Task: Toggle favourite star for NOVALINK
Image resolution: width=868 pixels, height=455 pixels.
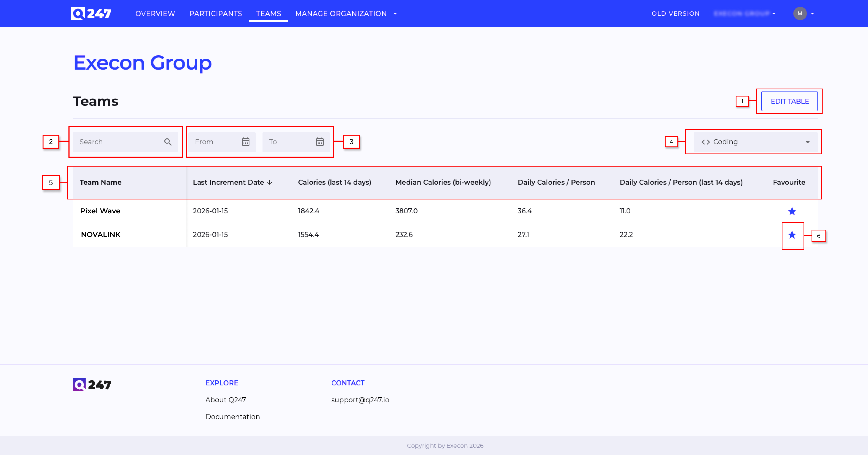Action: click(792, 235)
